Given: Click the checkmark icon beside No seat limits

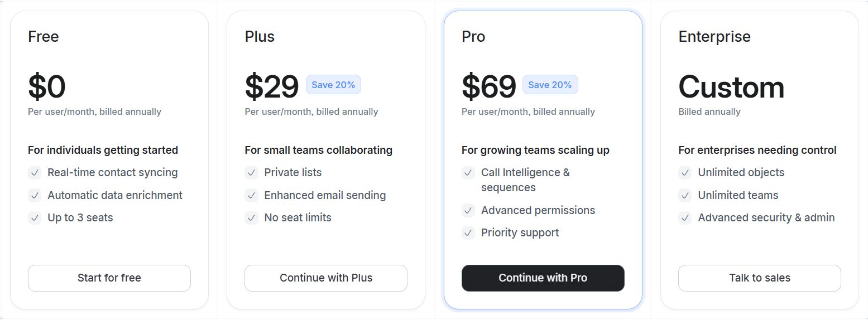Looking at the screenshot, I should tap(251, 218).
